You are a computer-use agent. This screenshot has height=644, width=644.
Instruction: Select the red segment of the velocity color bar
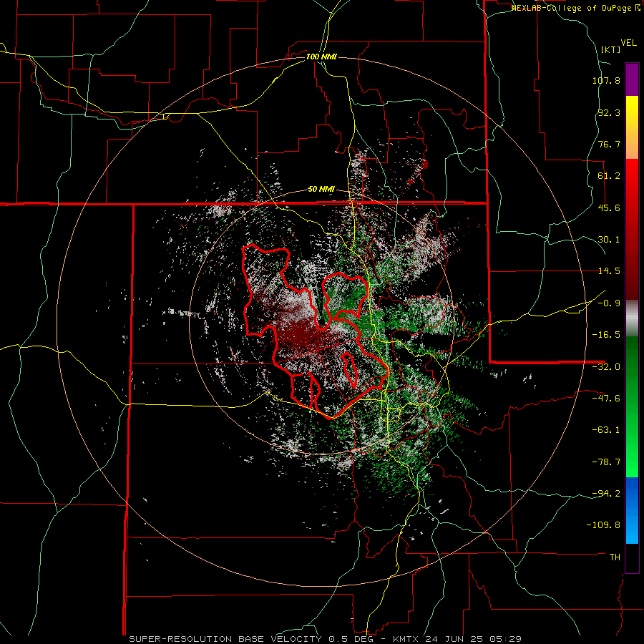point(632,229)
